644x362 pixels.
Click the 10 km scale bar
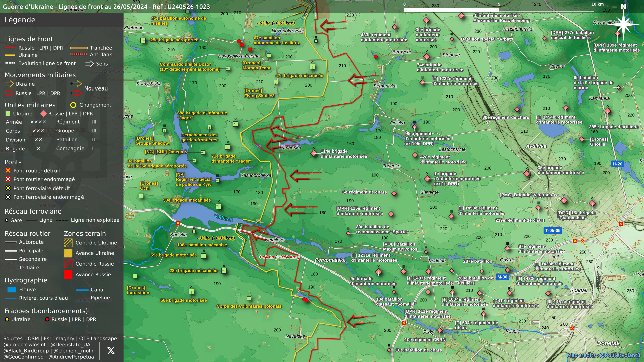click(x=499, y=10)
